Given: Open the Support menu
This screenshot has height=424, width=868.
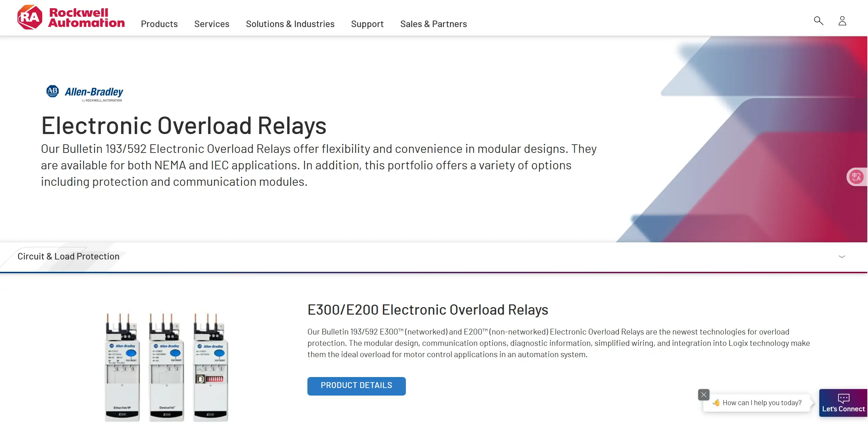Looking at the screenshot, I should point(367,24).
